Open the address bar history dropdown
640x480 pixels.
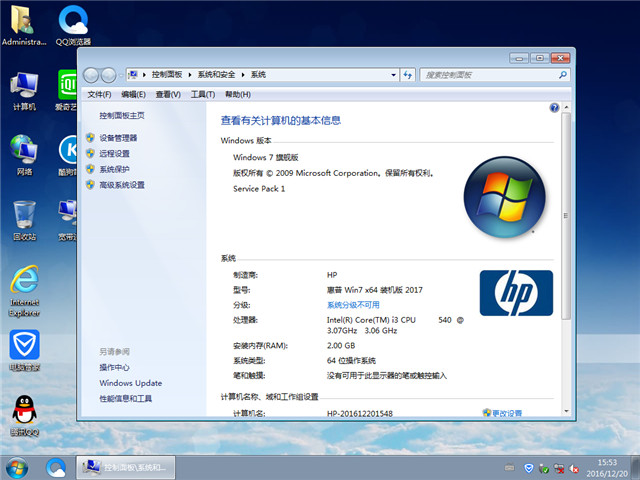(393, 75)
